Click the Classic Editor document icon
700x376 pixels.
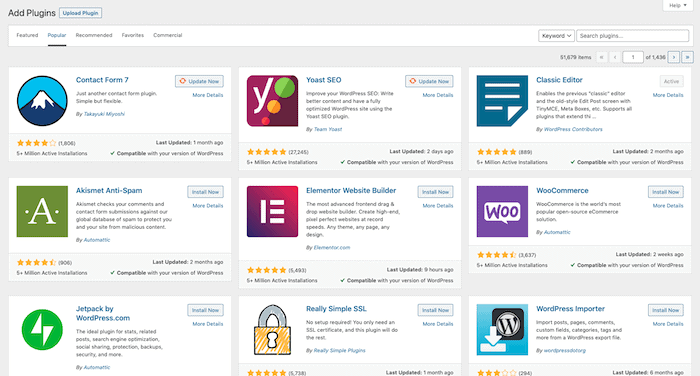tap(502, 101)
